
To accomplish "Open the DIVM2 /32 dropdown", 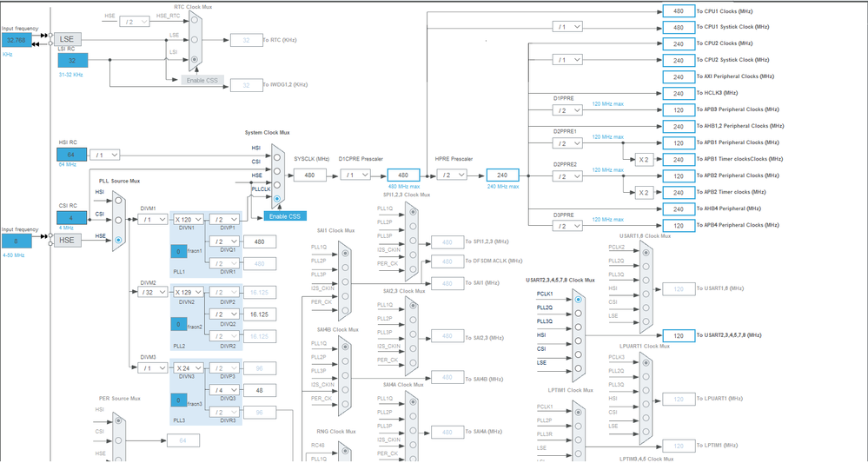I will (153, 292).
